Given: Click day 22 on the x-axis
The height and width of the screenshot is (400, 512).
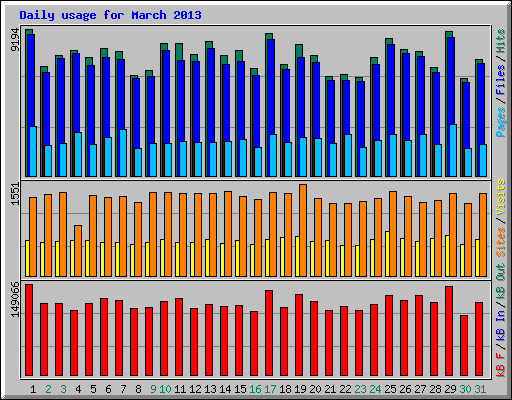Looking at the screenshot, I should (x=345, y=389).
